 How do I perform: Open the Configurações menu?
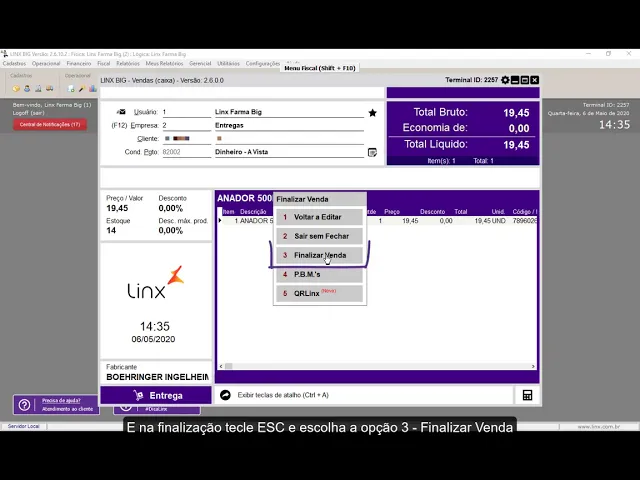[x=263, y=64]
